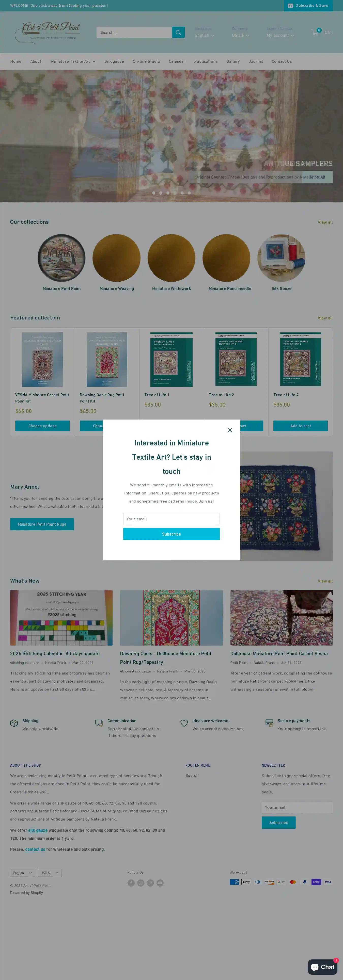The width and height of the screenshot is (343, 980).
Task: Click Subscribe button in the popup
Action: point(171,534)
